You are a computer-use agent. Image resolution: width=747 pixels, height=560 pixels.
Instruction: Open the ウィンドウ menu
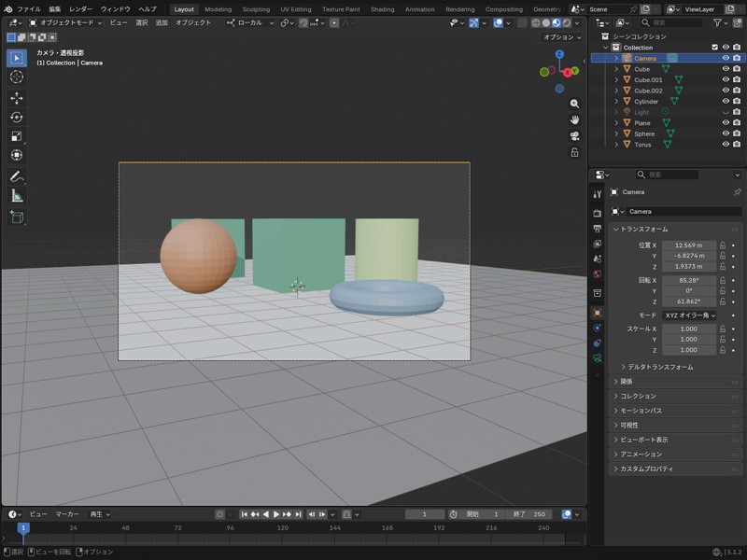pos(115,9)
